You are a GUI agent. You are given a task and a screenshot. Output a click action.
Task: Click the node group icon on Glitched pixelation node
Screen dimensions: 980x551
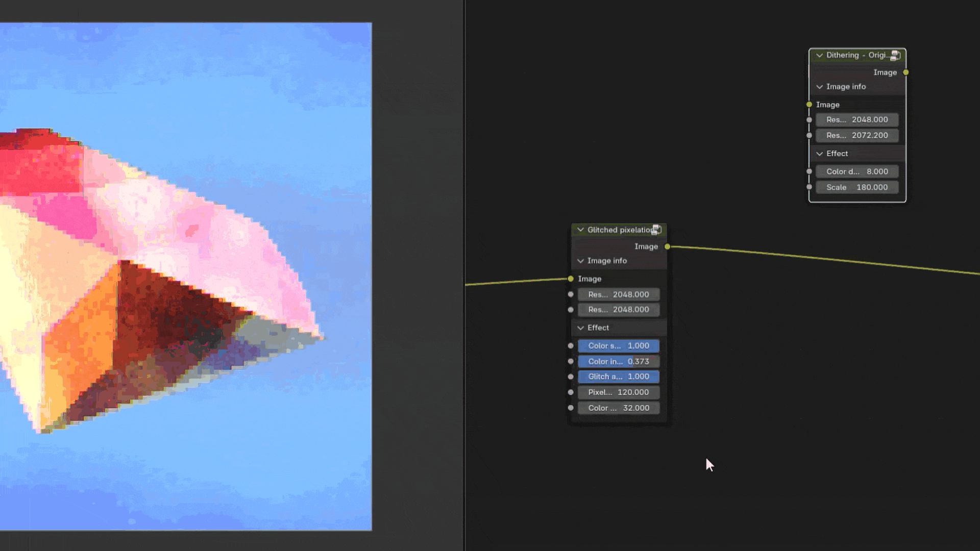[656, 230]
